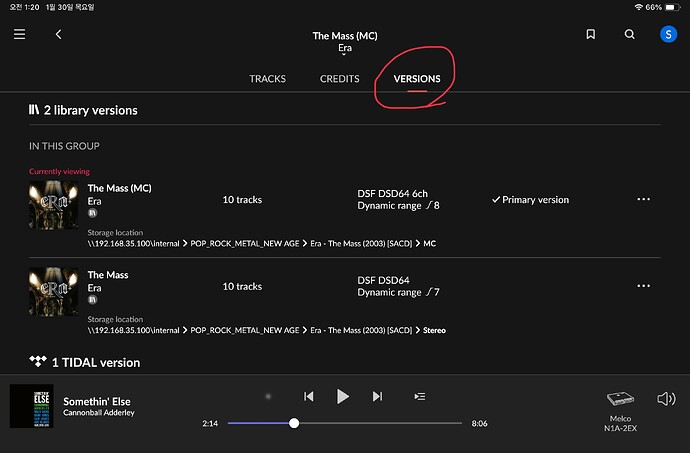Viewport: 690px width, 453px height.
Task: Click library badge under The Mass (MC)
Action: pos(92,213)
